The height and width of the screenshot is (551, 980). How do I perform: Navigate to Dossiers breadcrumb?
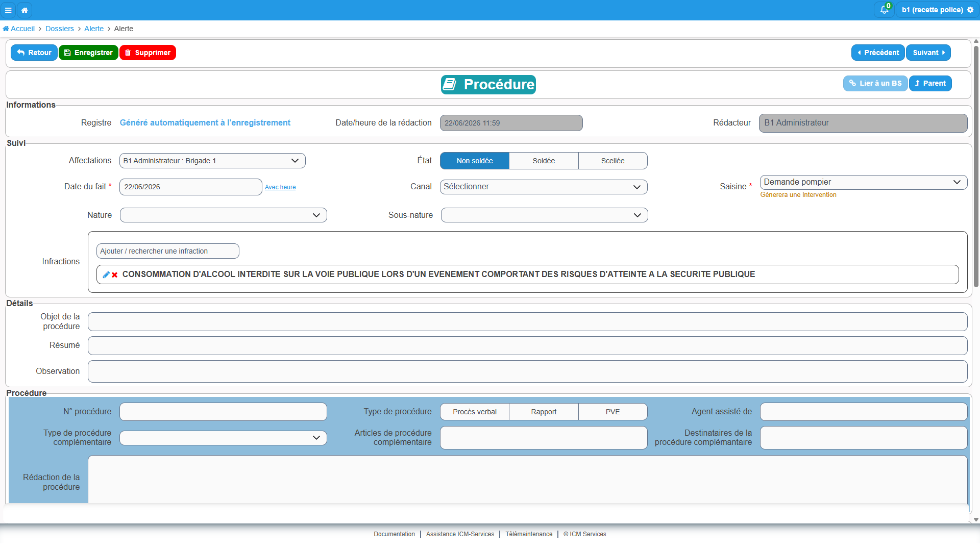pos(60,29)
